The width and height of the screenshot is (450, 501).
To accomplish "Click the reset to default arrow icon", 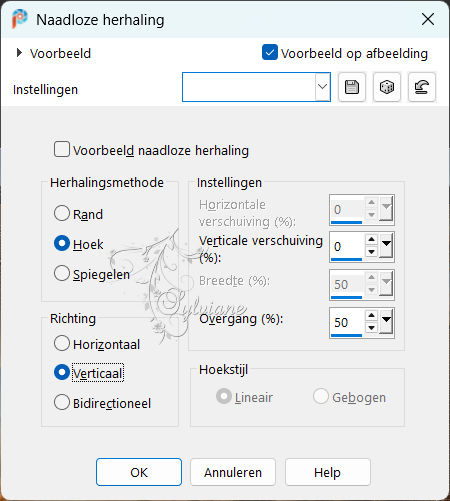I will pos(422,87).
